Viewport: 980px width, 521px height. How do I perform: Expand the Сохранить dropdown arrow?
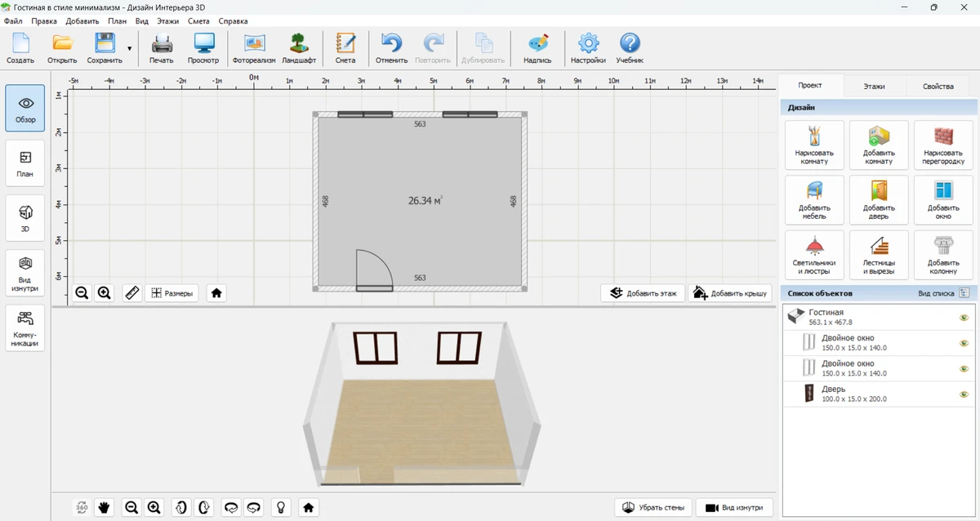tap(129, 49)
